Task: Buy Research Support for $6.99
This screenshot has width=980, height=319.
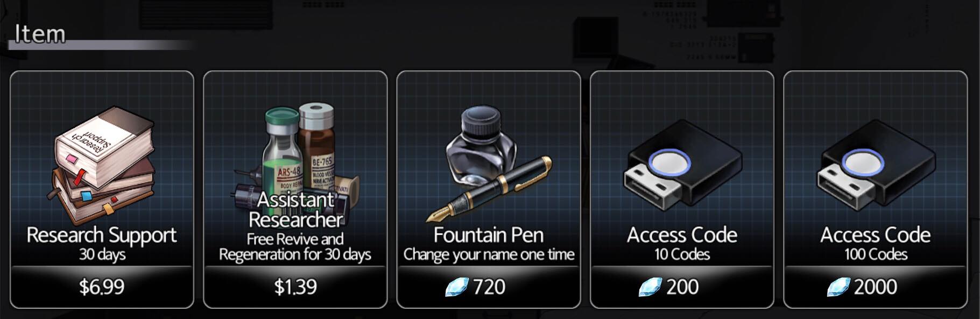Action: coord(102,287)
